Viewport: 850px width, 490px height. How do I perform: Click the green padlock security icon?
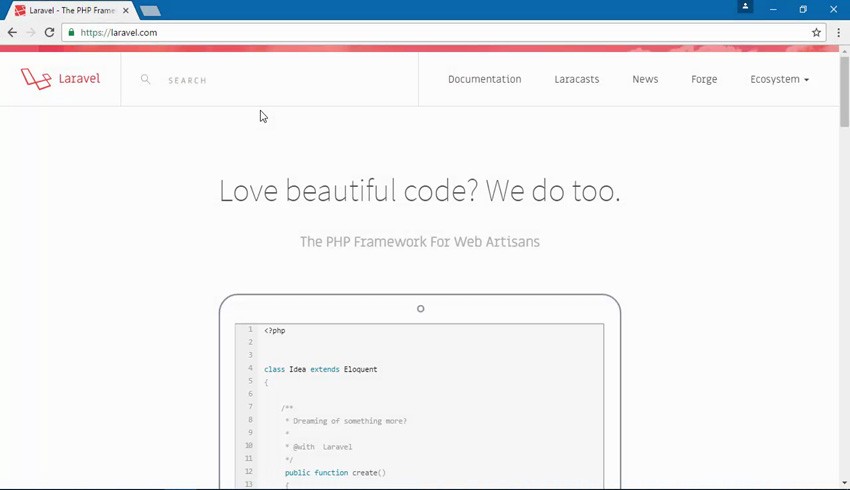coord(71,33)
